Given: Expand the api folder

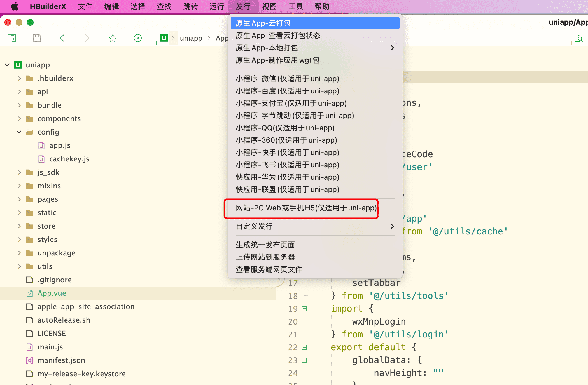Looking at the screenshot, I should pyautogui.click(x=19, y=92).
